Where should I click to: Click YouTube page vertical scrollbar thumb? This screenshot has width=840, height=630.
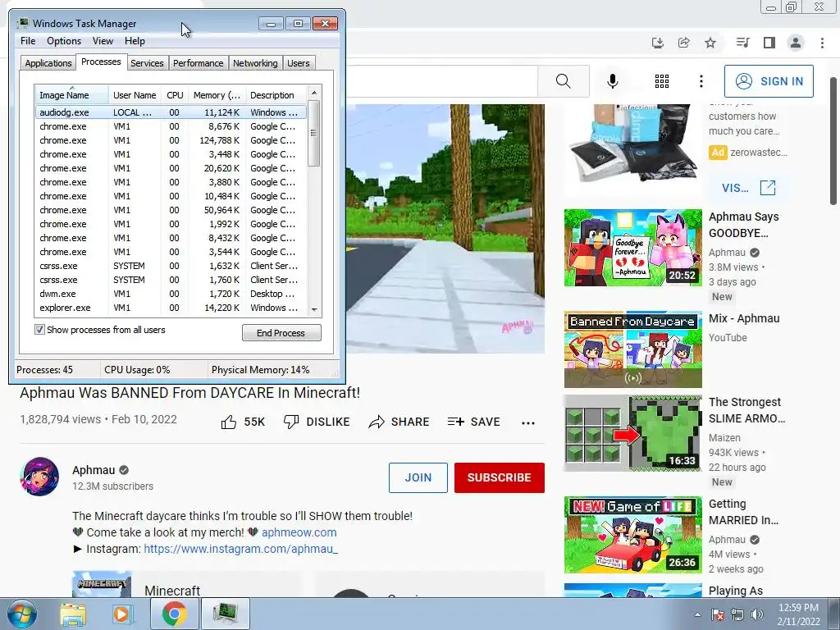833,140
